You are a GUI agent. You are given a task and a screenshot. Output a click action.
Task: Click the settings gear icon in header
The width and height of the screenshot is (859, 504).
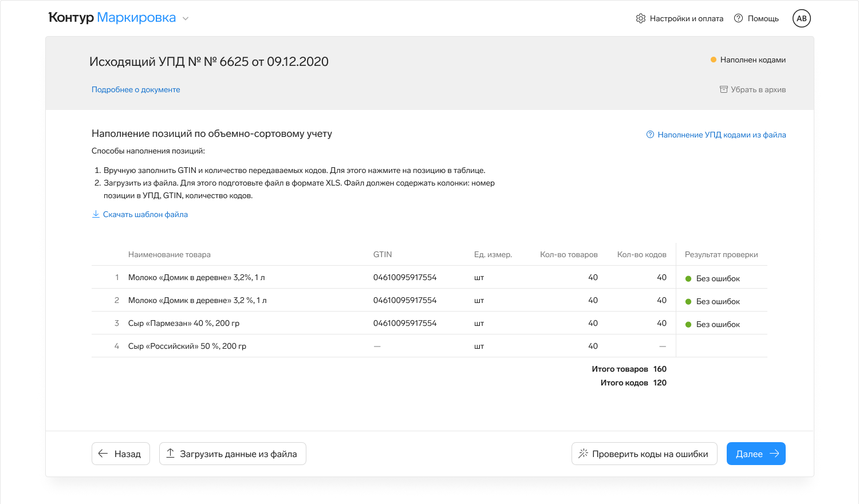point(640,18)
